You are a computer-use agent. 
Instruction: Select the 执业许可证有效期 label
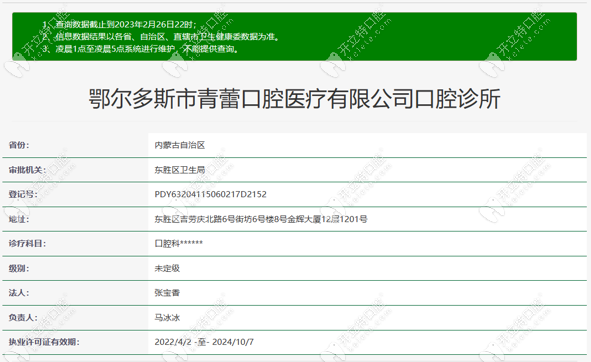pos(44,342)
